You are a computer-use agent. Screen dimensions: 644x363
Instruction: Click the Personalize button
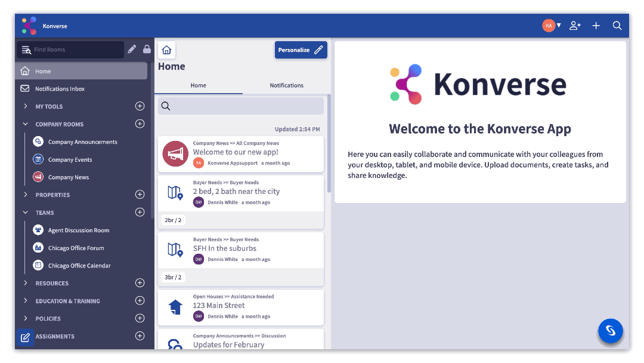click(301, 50)
